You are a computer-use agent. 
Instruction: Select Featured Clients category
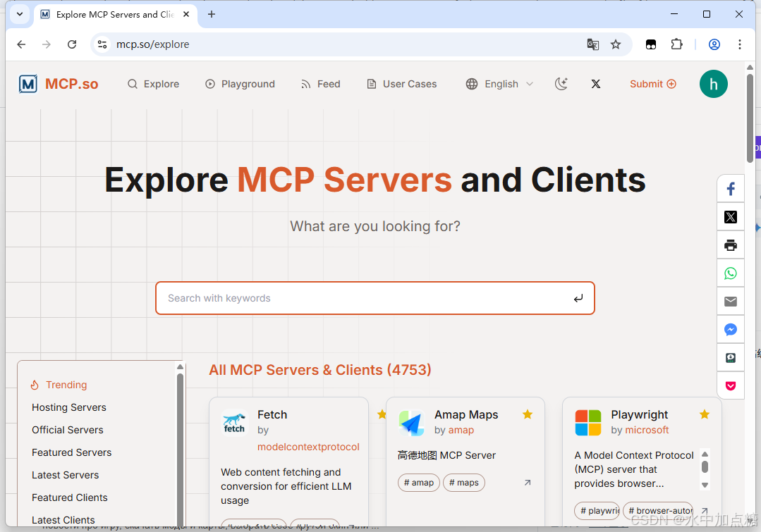69,497
